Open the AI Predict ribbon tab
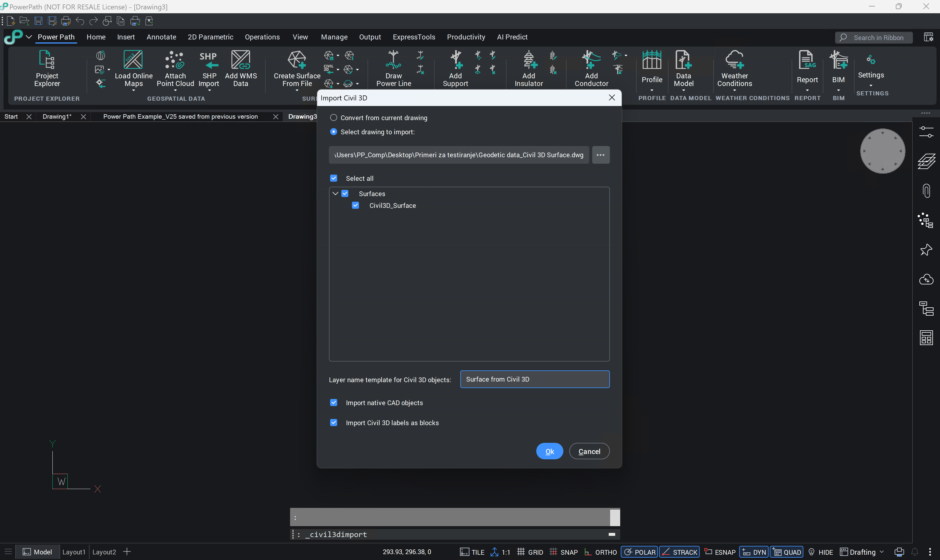The image size is (940, 560). [x=512, y=37]
